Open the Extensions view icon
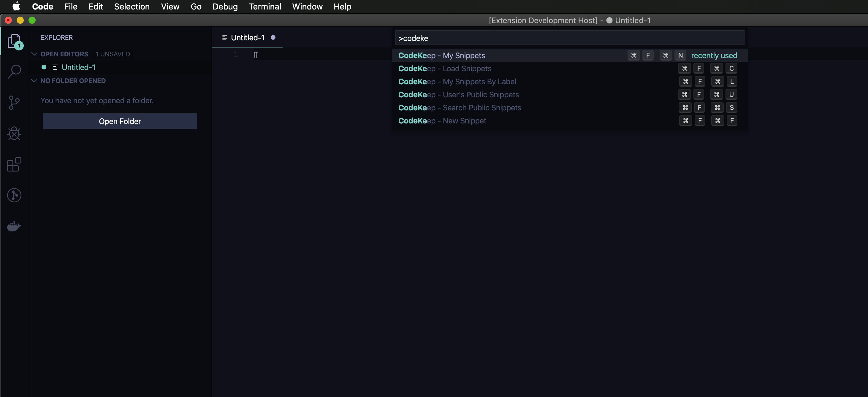The height and width of the screenshot is (397, 868). pyautogui.click(x=14, y=164)
